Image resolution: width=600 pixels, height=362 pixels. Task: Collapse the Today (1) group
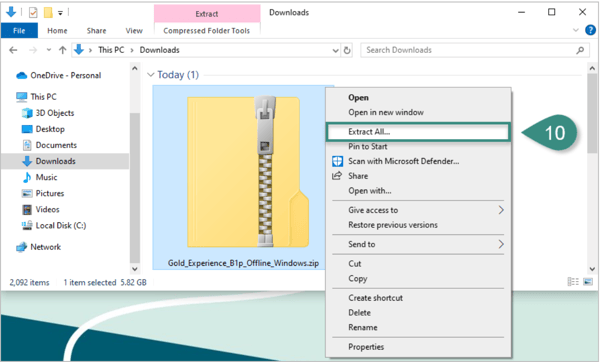tap(151, 75)
